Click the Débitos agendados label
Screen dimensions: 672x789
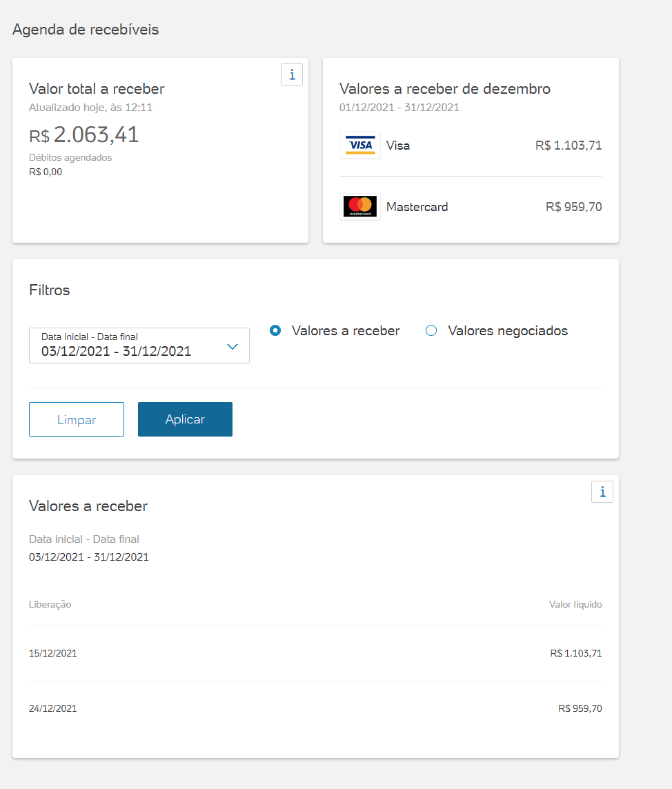point(70,157)
